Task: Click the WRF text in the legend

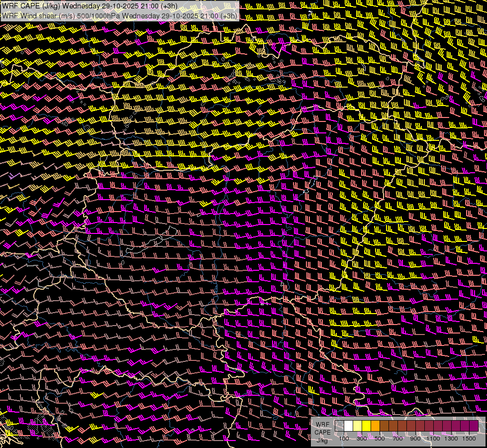Action: pos(322,425)
